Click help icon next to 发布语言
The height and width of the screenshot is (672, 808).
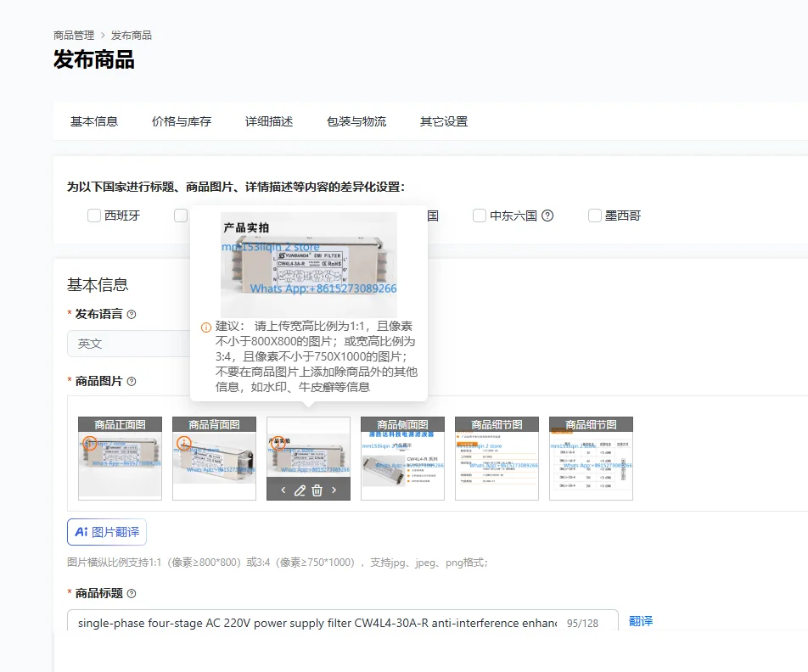132,314
